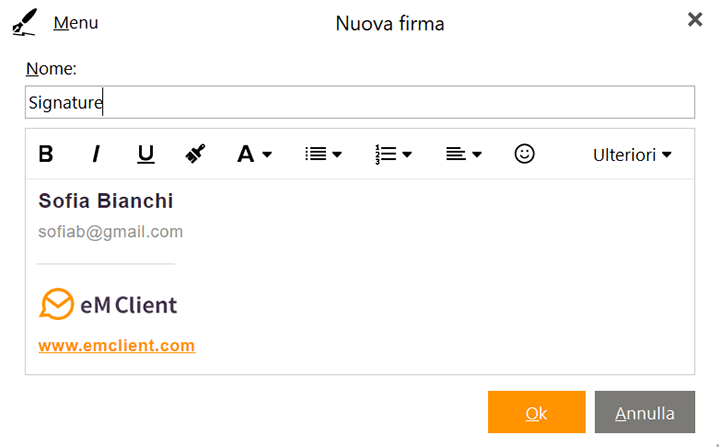Click the clear formatting brush icon
The width and height of the screenshot is (721, 448).
[x=195, y=154]
